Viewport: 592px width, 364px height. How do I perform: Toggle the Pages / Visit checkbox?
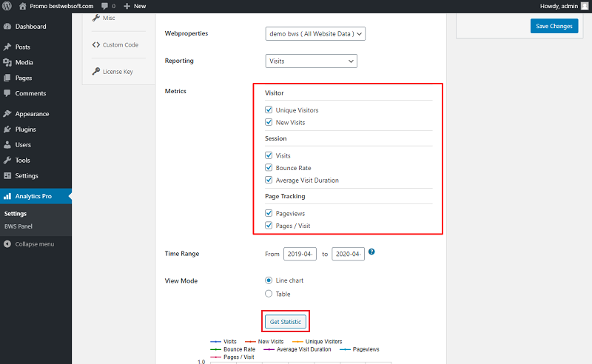[x=269, y=226]
